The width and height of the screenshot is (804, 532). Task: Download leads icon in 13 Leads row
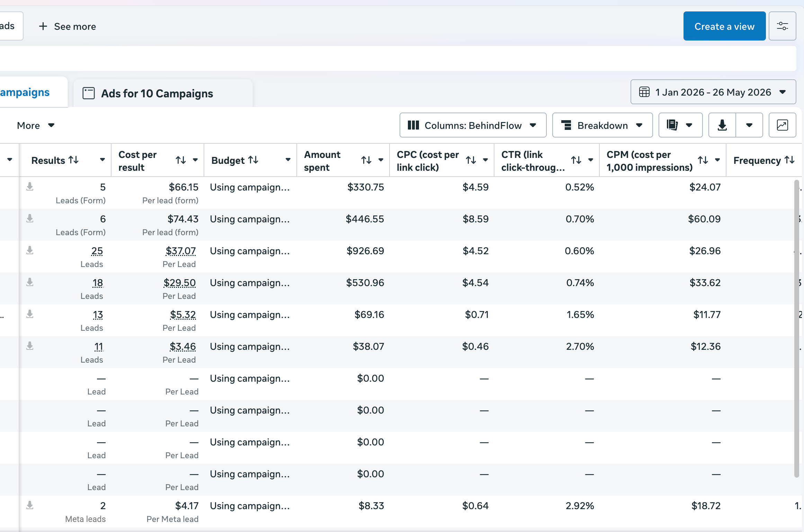click(30, 314)
